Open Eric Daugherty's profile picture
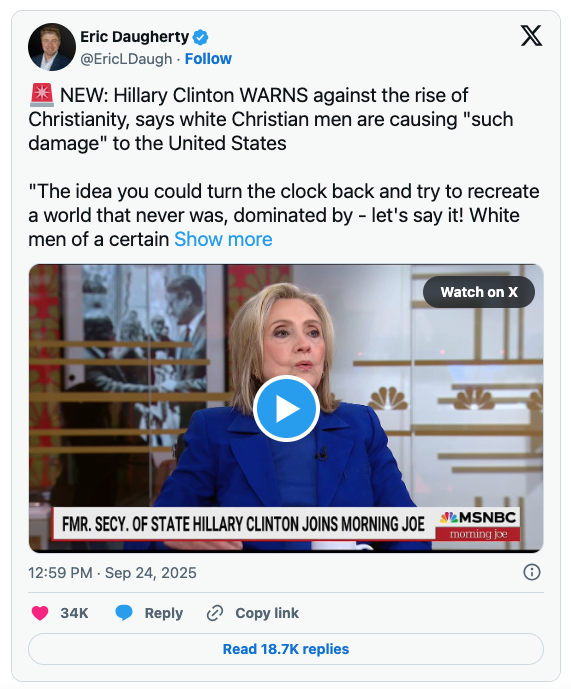Viewport: 571px width, 689px height. click(x=52, y=47)
